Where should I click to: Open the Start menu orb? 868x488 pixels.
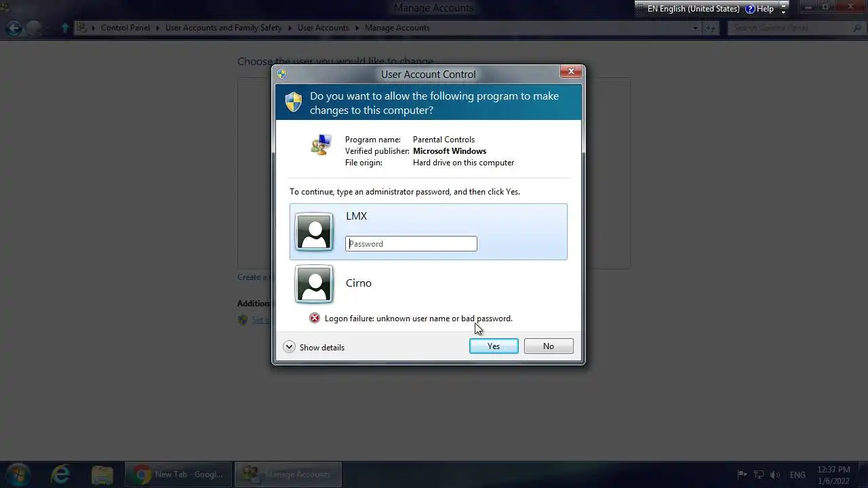click(x=18, y=474)
